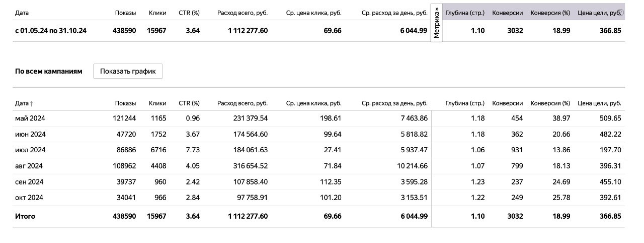Click the sort arrow next to Дата

(x=32, y=103)
